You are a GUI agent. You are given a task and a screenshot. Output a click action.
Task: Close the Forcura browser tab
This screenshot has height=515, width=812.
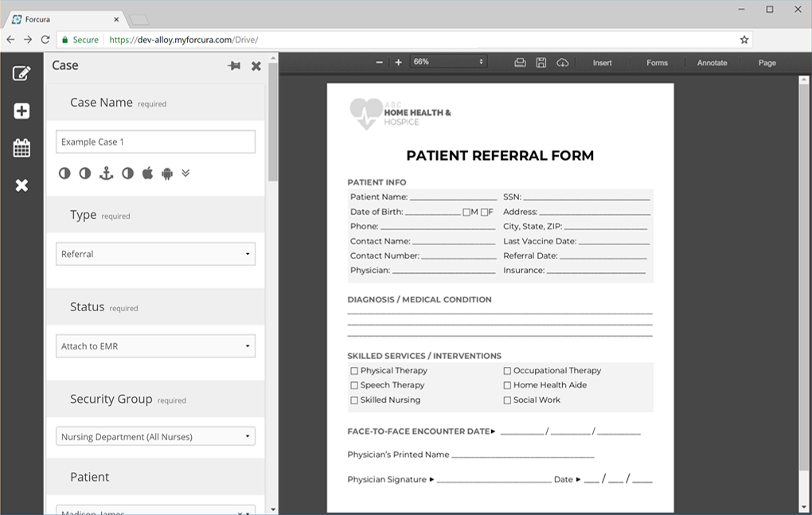[116, 19]
